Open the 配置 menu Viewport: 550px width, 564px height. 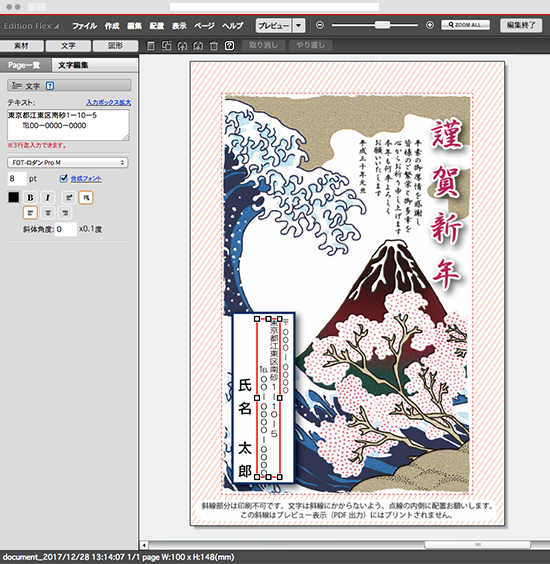tap(156, 26)
